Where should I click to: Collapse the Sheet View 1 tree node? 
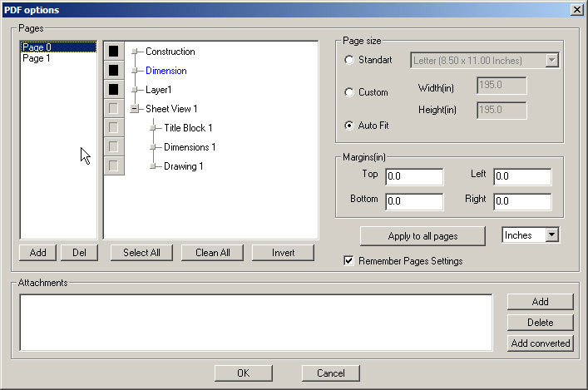click(133, 109)
